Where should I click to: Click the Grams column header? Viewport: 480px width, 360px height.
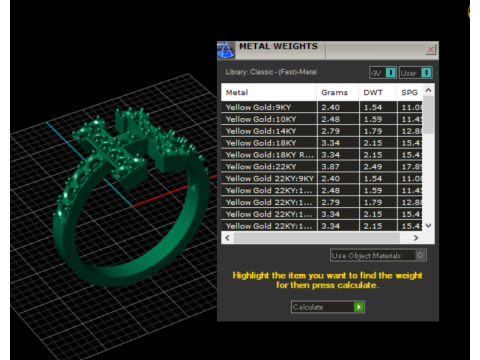click(x=337, y=92)
